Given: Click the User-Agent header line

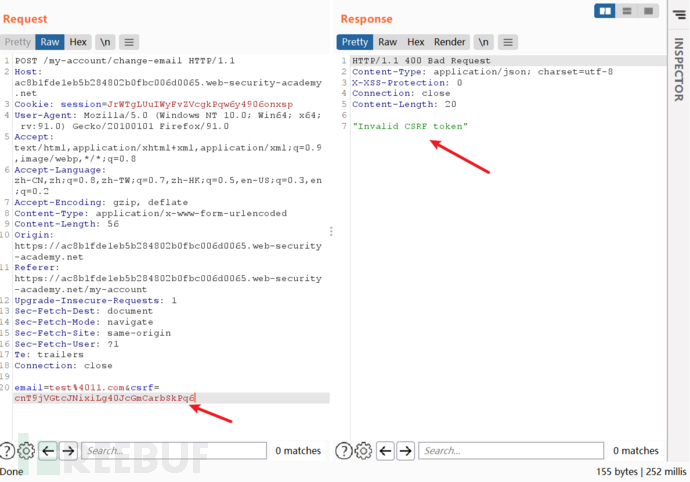Looking at the screenshot, I should tap(168, 121).
